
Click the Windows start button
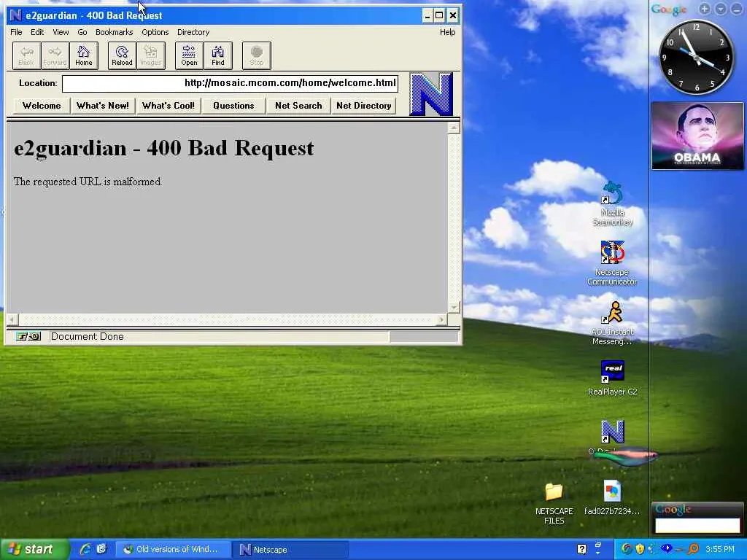[34, 550]
